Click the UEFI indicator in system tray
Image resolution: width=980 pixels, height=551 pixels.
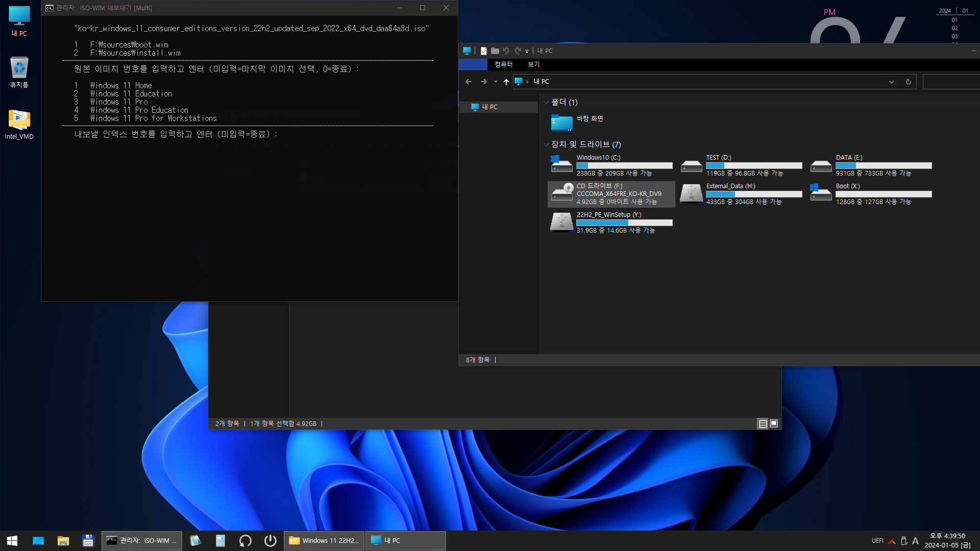tap(877, 541)
